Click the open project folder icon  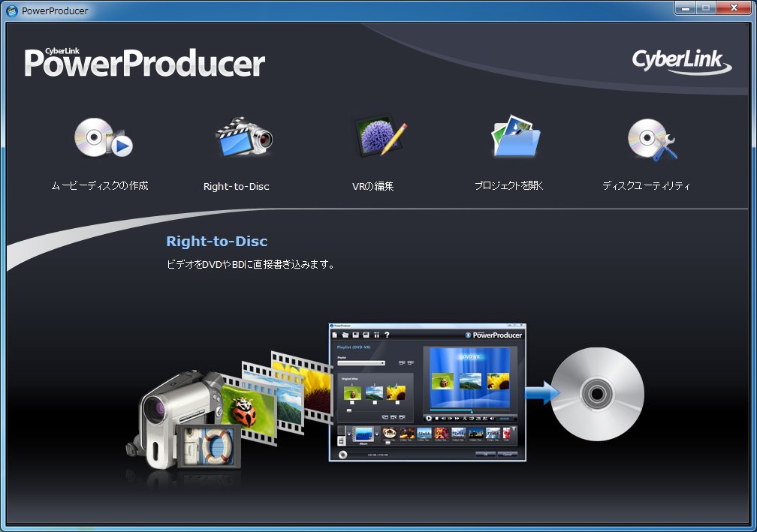coord(516,136)
